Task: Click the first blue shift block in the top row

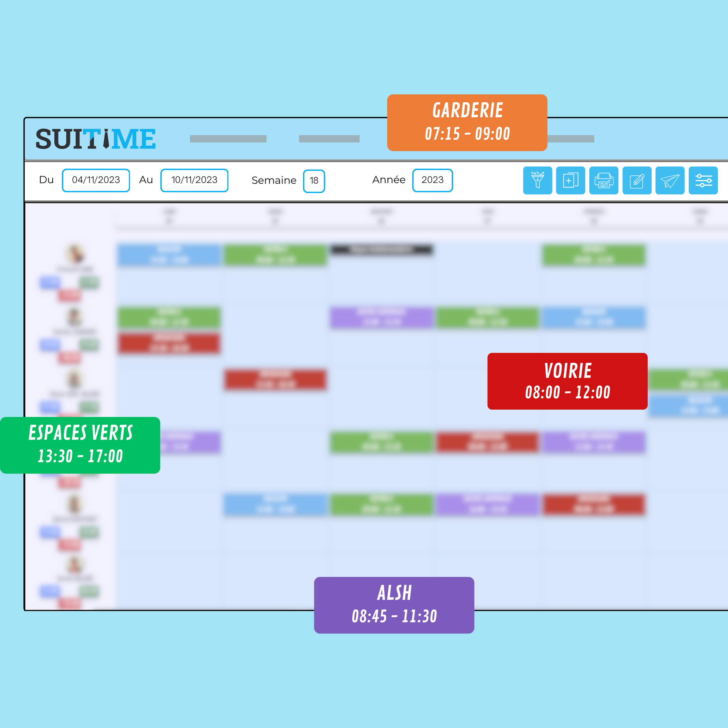Action: pyautogui.click(x=169, y=255)
